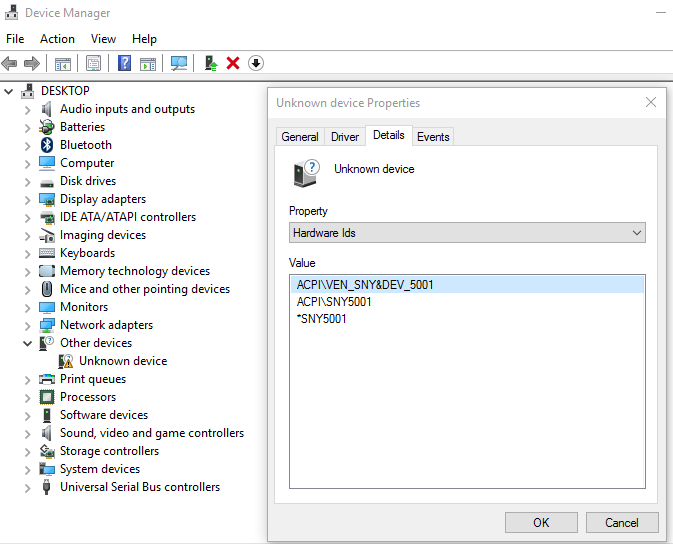Open the View menu
Screen dimensions: 673x544
click(x=103, y=39)
